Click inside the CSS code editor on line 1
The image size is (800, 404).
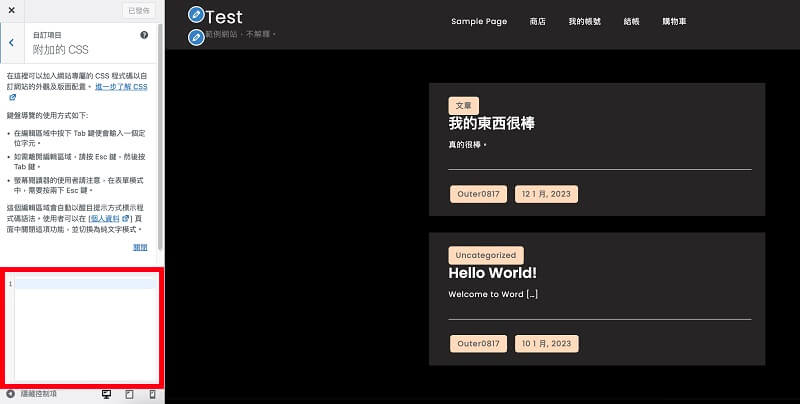[85, 284]
